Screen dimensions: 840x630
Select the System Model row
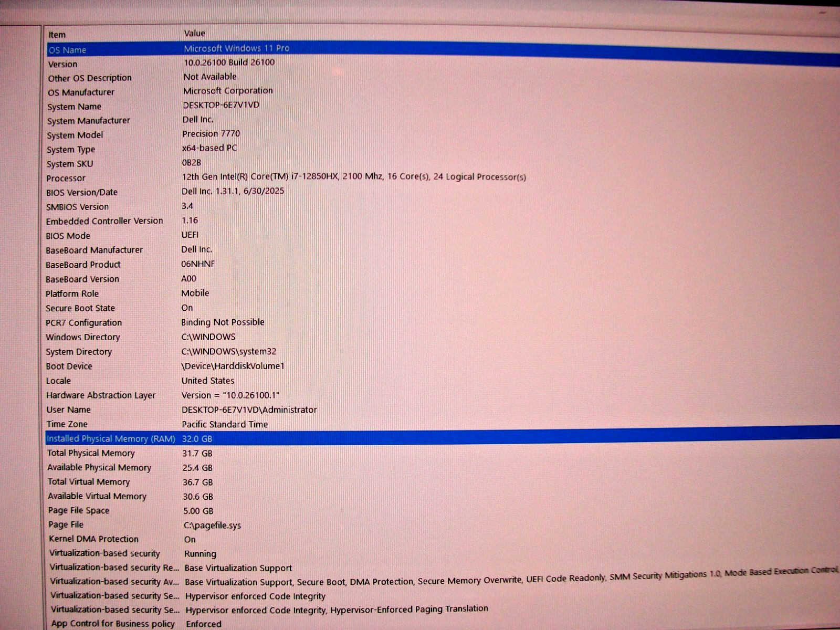(75, 135)
